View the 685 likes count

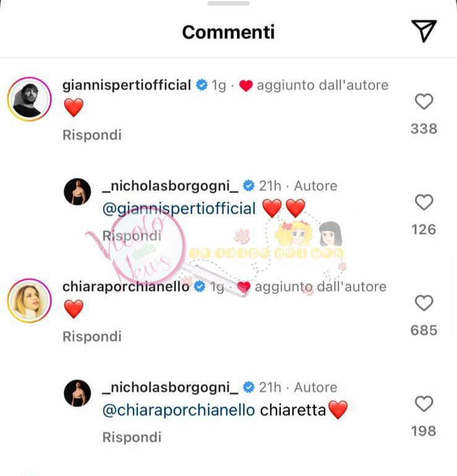(x=424, y=330)
